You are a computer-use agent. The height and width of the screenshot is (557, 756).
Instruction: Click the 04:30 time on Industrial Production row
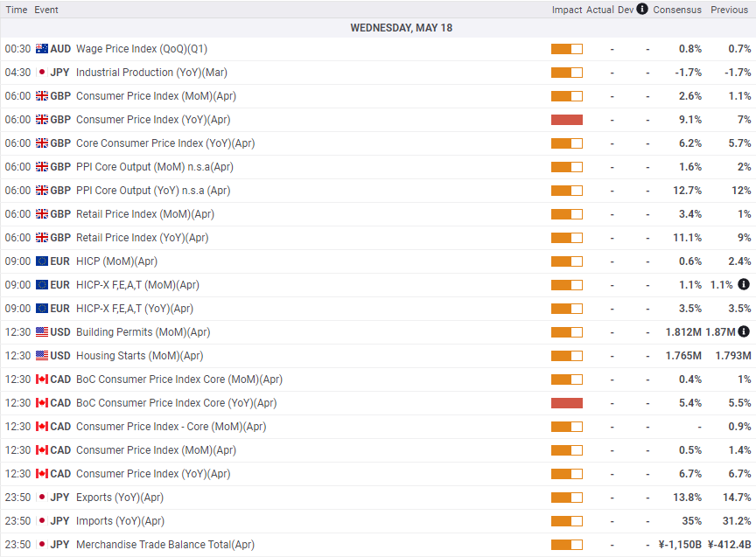[x=17, y=73]
